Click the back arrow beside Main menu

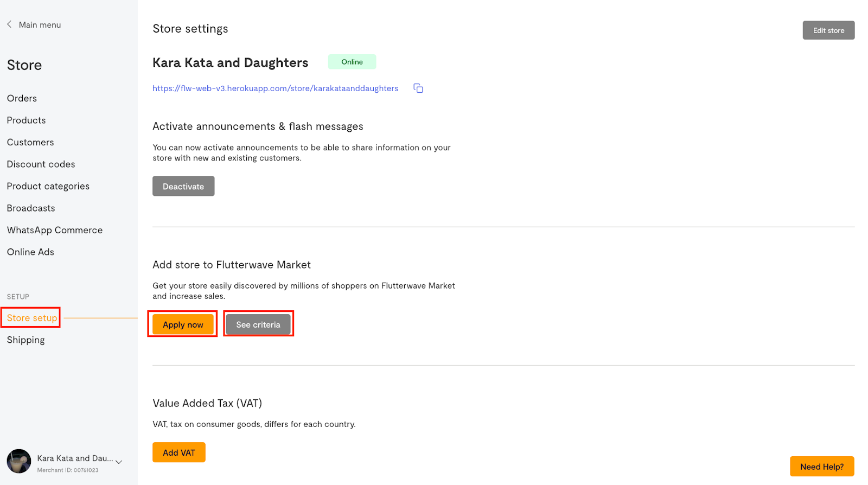[x=9, y=24]
